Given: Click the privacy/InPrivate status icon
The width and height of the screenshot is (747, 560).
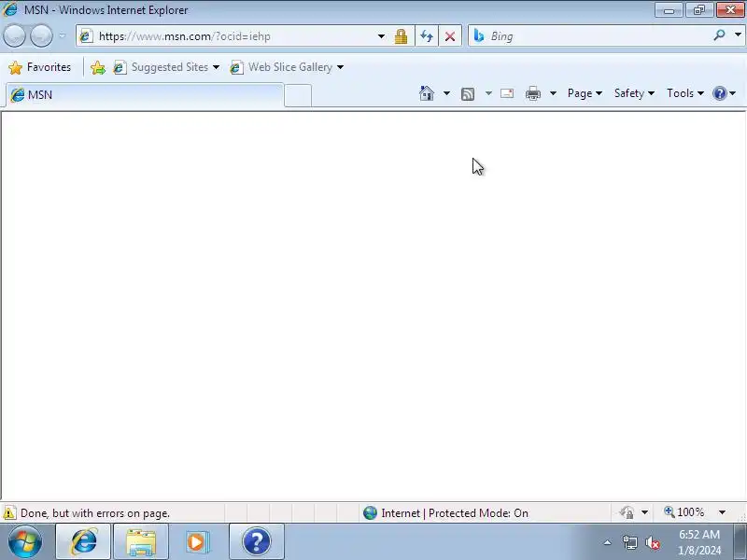Looking at the screenshot, I should point(627,512).
